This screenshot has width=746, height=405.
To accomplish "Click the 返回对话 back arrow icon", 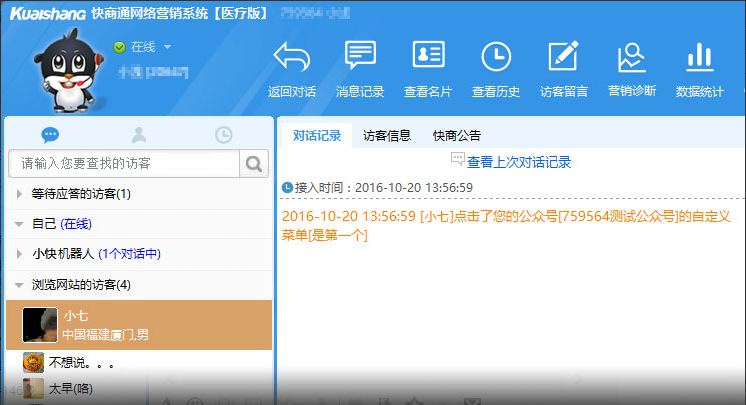I will pyautogui.click(x=291, y=58).
